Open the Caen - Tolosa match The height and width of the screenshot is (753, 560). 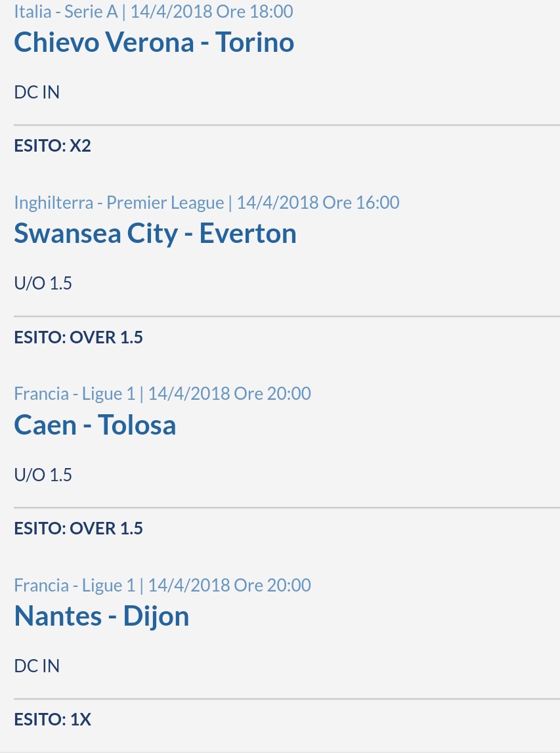click(95, 425)
